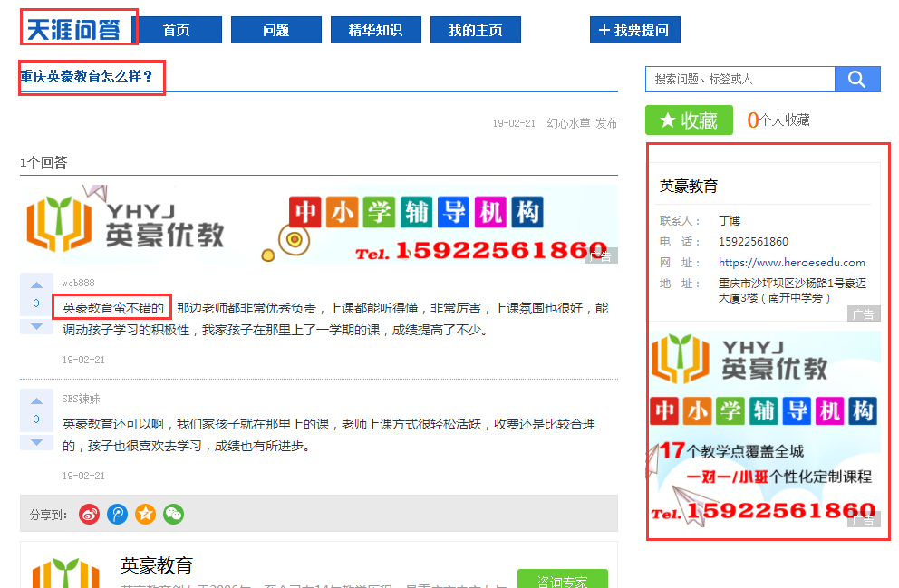Image resolution: width=899 pixels, height=588 pixels.
Task: Downvote the answer by web888
Action: (36, 326)
